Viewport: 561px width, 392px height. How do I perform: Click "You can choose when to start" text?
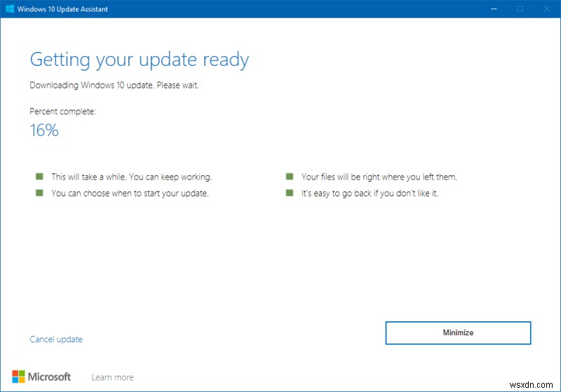point(130,193)
